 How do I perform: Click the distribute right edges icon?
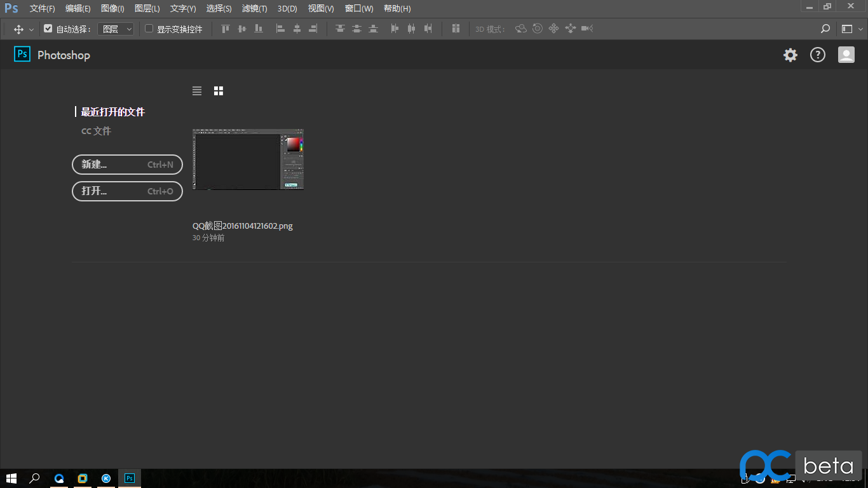pyautogui.click(x=428, y=29)
